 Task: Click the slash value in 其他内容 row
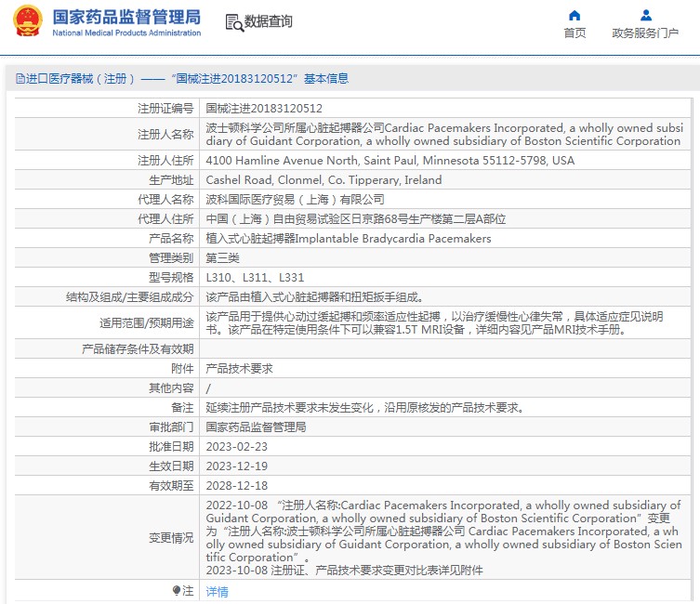[208, 388]
